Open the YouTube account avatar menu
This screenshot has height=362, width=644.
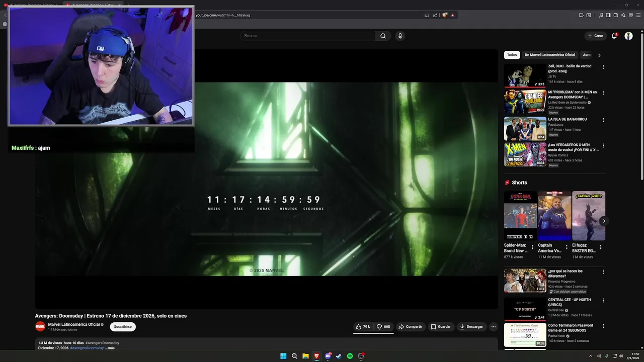tap(628, 36)
